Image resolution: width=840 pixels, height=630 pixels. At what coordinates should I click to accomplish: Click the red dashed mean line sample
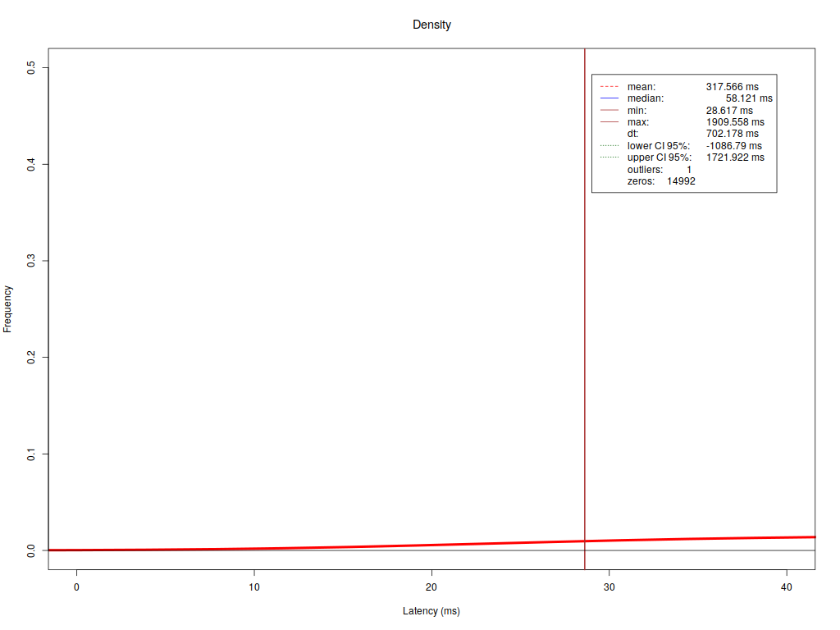pyautogui.click(x=609, y=86)
